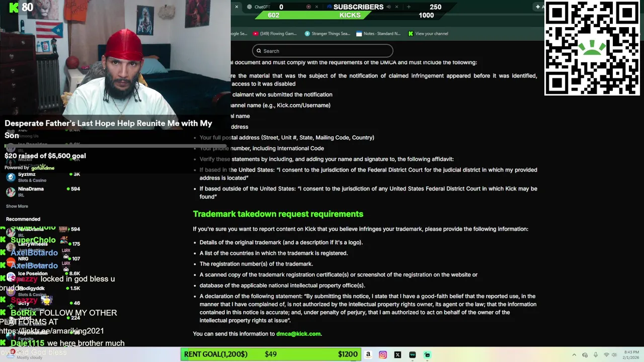Click the $20 raised of $5,500 goal text
Viewport: 644px width, 362px height.
pos(45,156)
